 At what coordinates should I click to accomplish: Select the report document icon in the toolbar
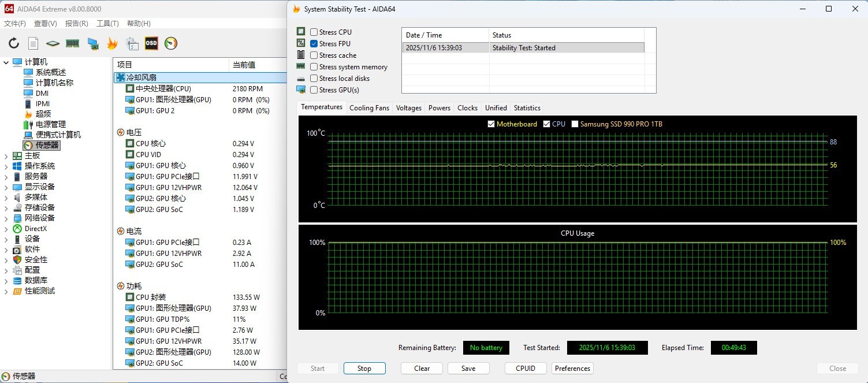pyautogui.click(x=33, y=43)
